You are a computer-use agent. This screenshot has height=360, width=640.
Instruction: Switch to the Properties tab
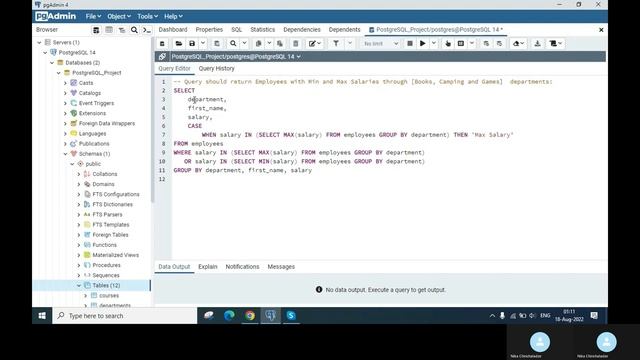pos(209,30)
